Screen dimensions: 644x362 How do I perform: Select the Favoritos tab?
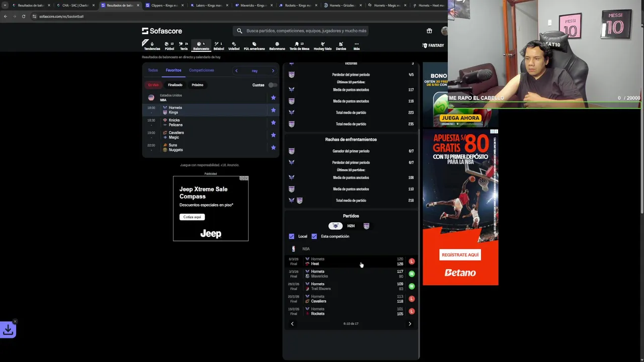click(x=174, y=70)
